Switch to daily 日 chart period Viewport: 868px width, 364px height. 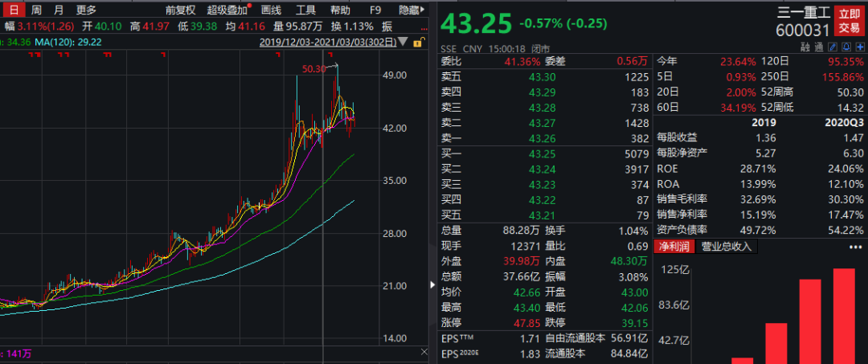14,10
